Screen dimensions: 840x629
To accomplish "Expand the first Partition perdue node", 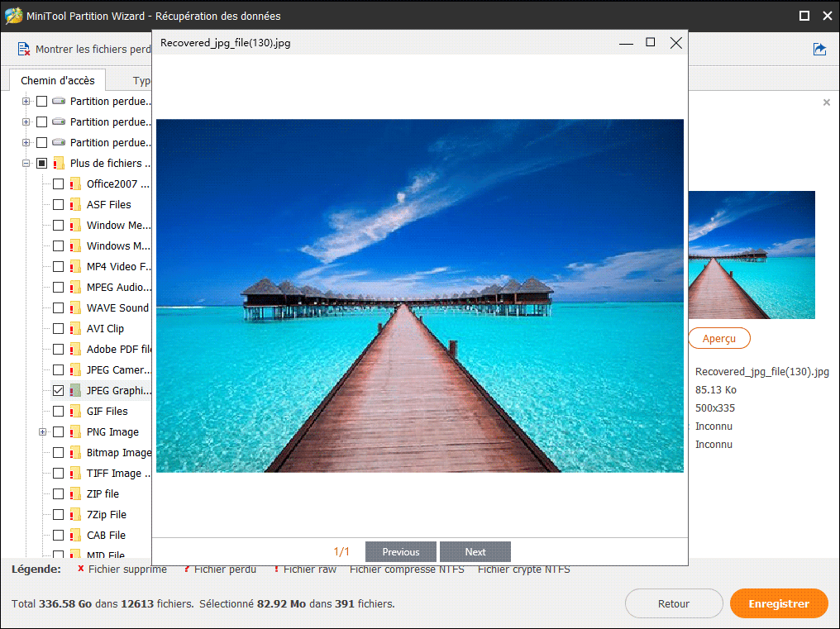I will (26, 102).
